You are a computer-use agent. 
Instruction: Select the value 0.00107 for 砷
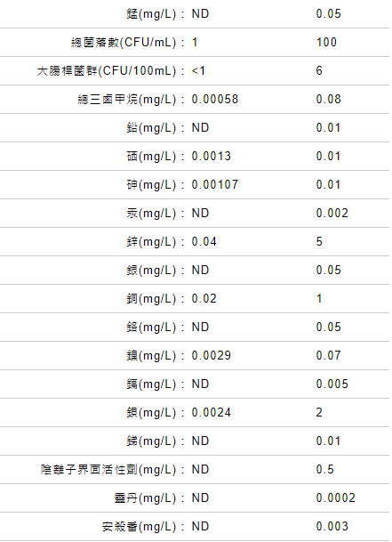click(215, 184)
